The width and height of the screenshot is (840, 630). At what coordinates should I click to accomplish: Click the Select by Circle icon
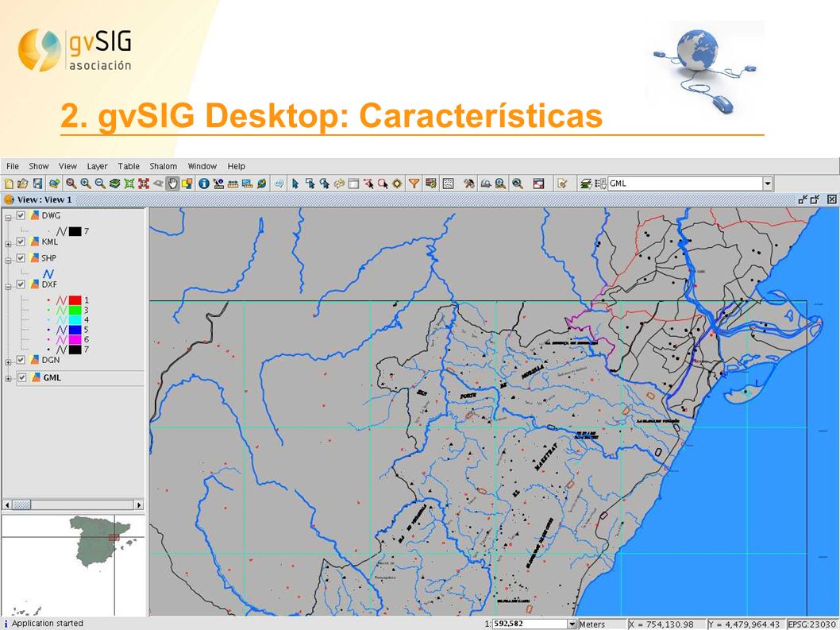coord(383,184)
